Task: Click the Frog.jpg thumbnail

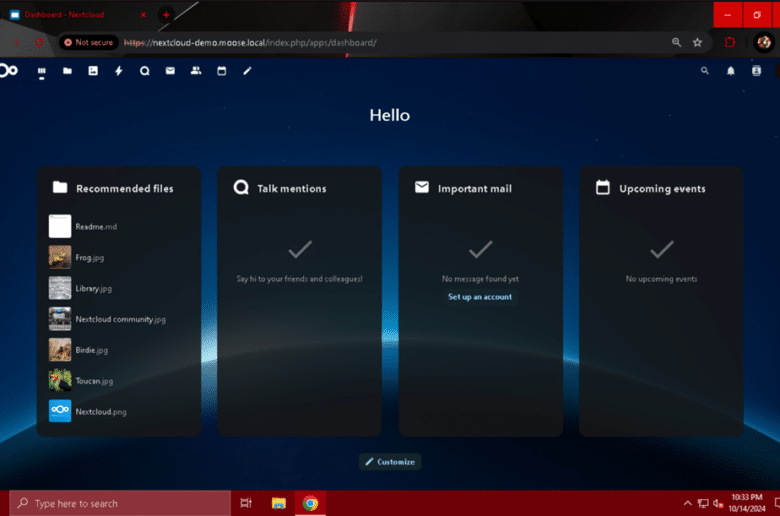Action: (x=60, y=257)
